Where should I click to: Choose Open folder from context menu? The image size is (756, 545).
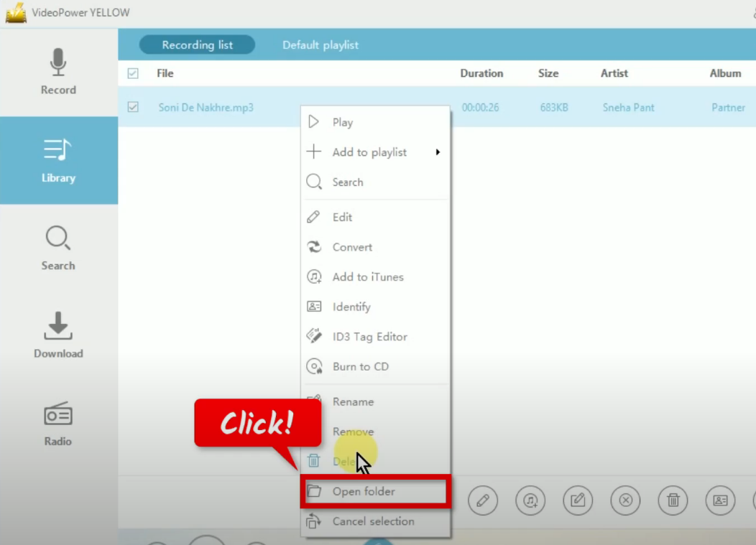[x=364, y=492]
